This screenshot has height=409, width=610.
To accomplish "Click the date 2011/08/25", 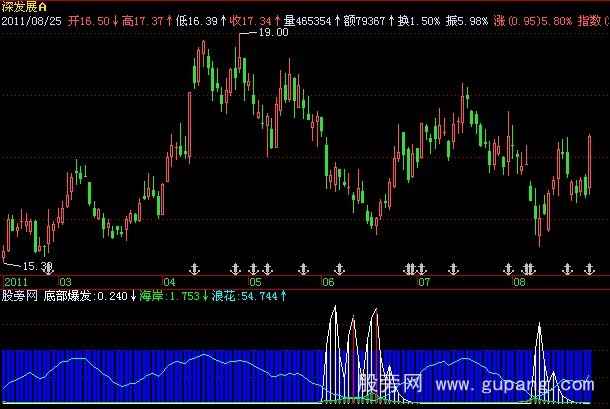I will point(32,21).
